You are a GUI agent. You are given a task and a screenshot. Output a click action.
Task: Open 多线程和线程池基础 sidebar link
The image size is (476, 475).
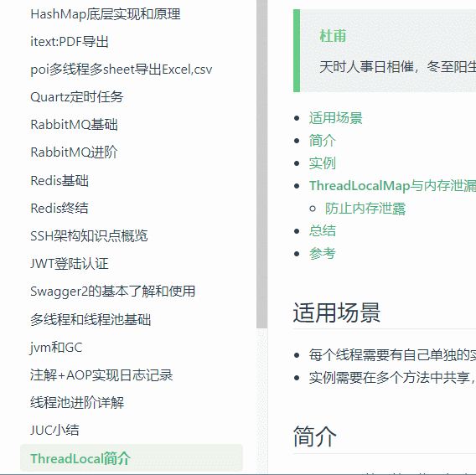91,320
